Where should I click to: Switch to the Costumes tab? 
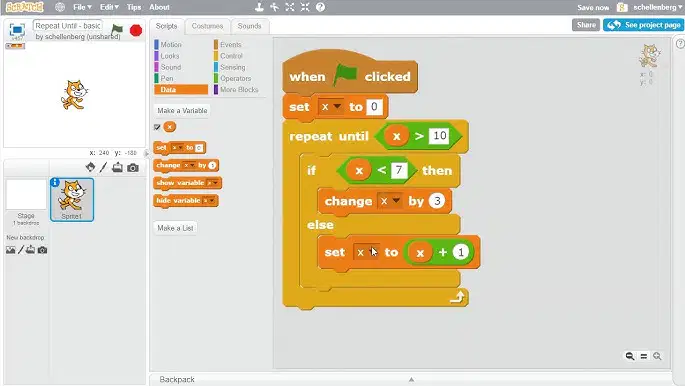pos(207,26)
